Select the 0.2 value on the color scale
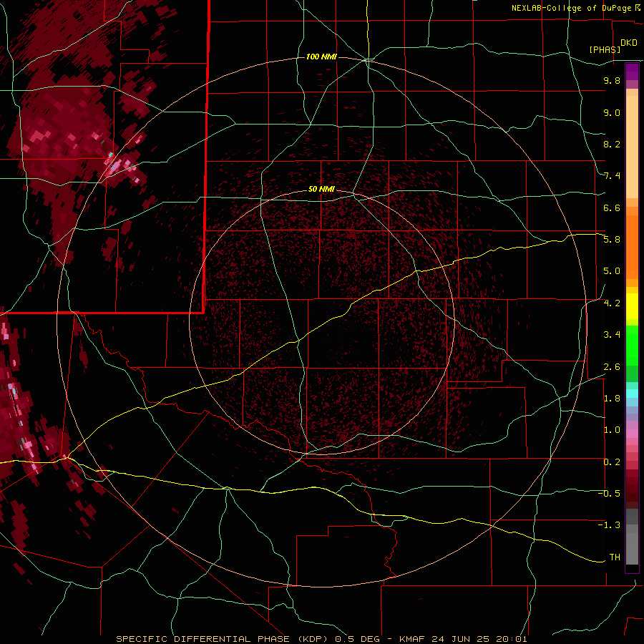The height and width of the screenshot is (644, 644). coord(612,462)
